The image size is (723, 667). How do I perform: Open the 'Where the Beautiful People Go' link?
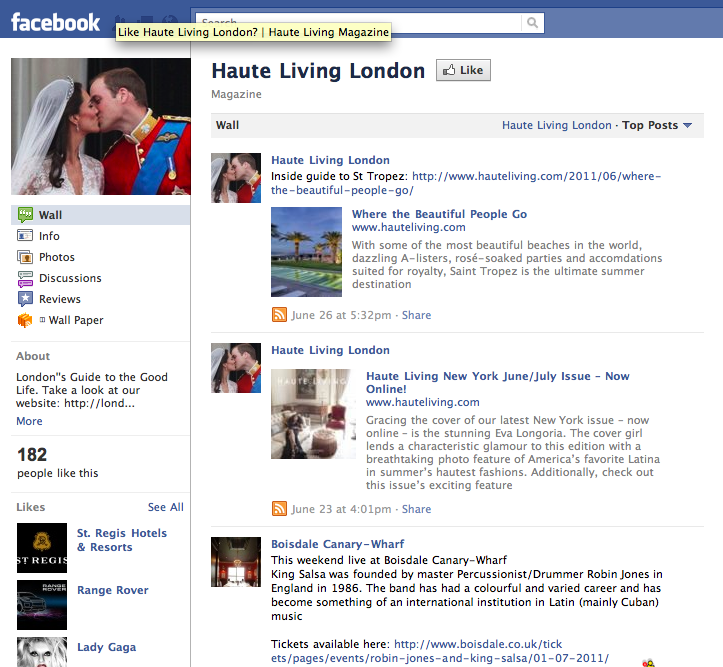tap(439, 214)
